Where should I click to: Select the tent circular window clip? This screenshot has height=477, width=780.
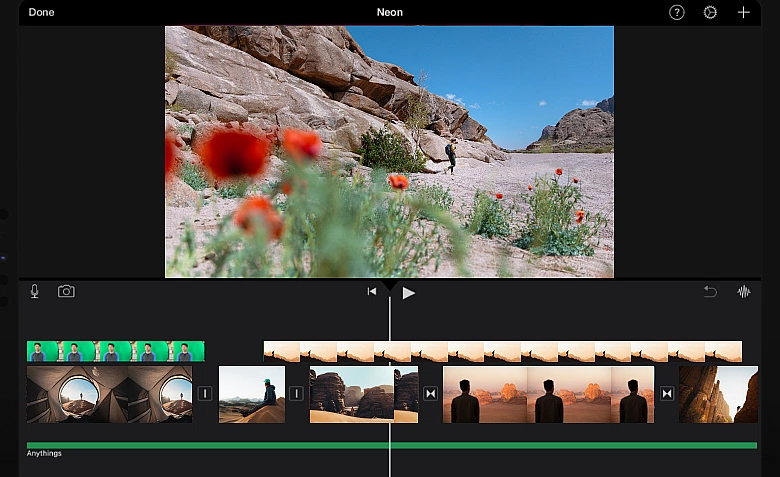coord(109,394)
